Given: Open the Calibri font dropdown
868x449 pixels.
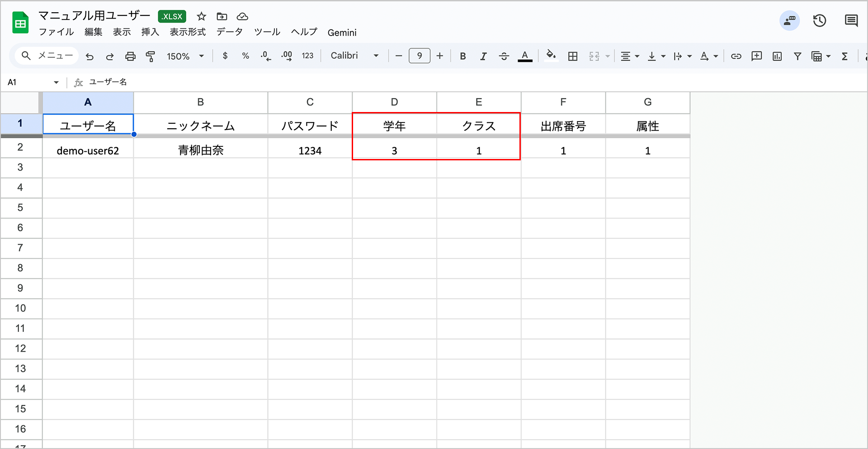Looking at the screenshot, I should [354, 56].
